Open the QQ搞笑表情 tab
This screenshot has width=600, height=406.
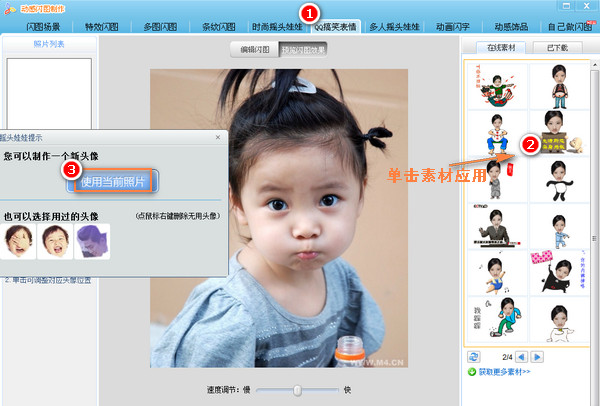pos(335,27)
